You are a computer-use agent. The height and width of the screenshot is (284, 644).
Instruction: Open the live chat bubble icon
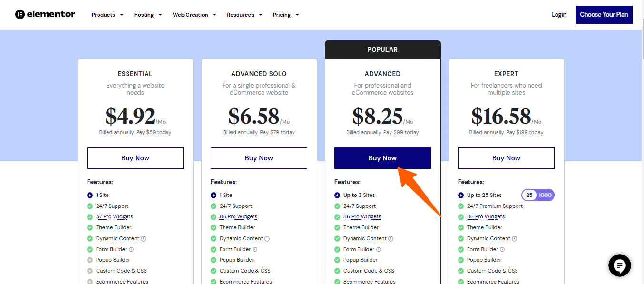tap(620, 265)
